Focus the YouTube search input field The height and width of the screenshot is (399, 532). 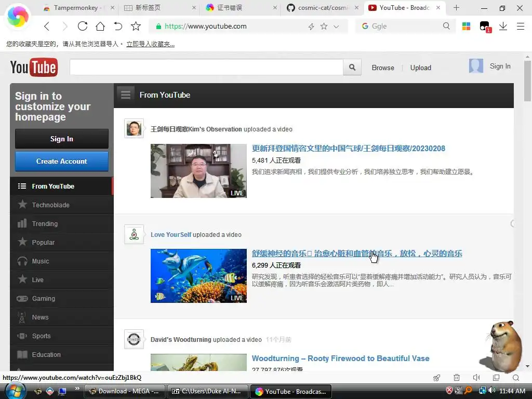click(206, 67)
